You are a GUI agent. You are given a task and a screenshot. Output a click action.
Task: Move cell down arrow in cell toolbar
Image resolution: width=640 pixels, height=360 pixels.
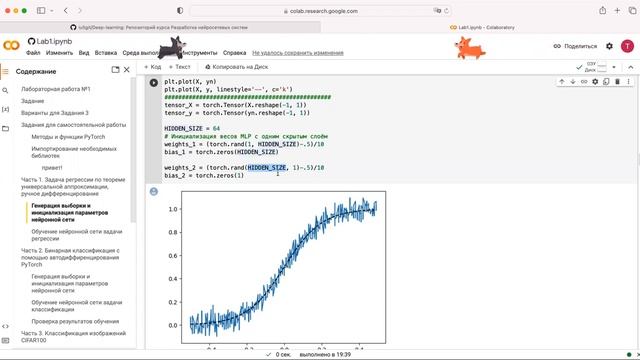point(573,82)
